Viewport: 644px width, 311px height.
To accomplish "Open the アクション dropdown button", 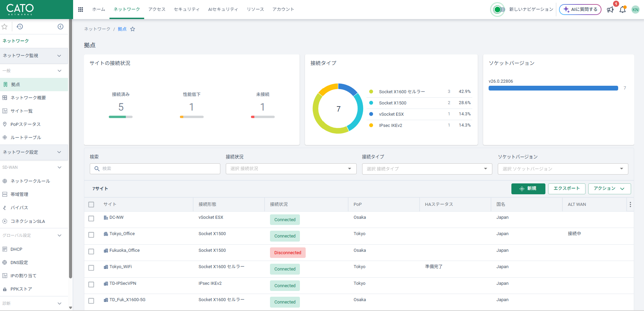I will 609,189.
